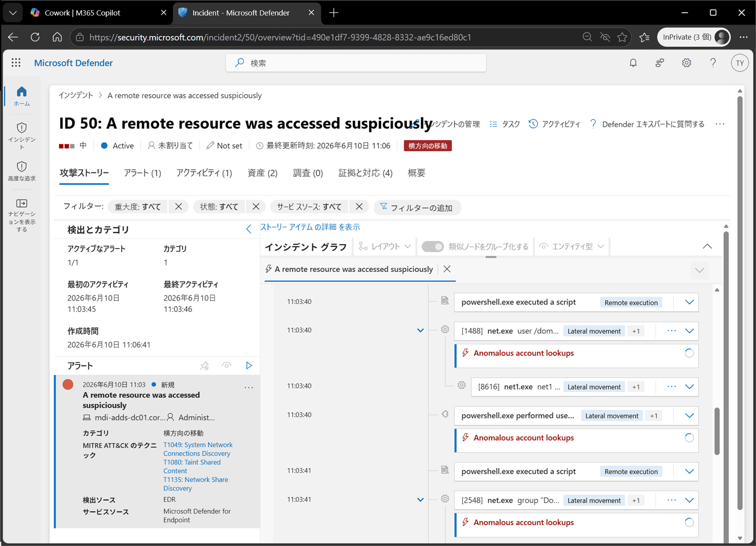Expand the first powershell.exe executed a script row
The width and height of the screenshot is (756, 546).
689,302
